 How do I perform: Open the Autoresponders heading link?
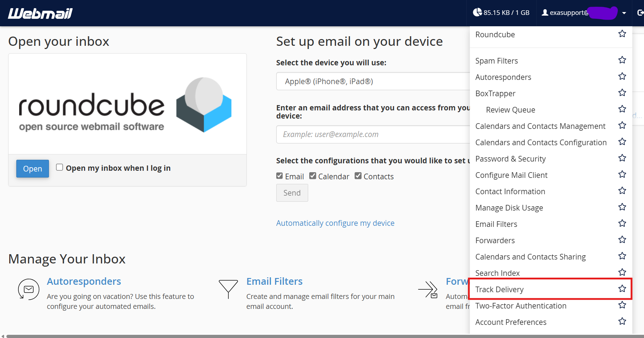[x=84, y=281]
